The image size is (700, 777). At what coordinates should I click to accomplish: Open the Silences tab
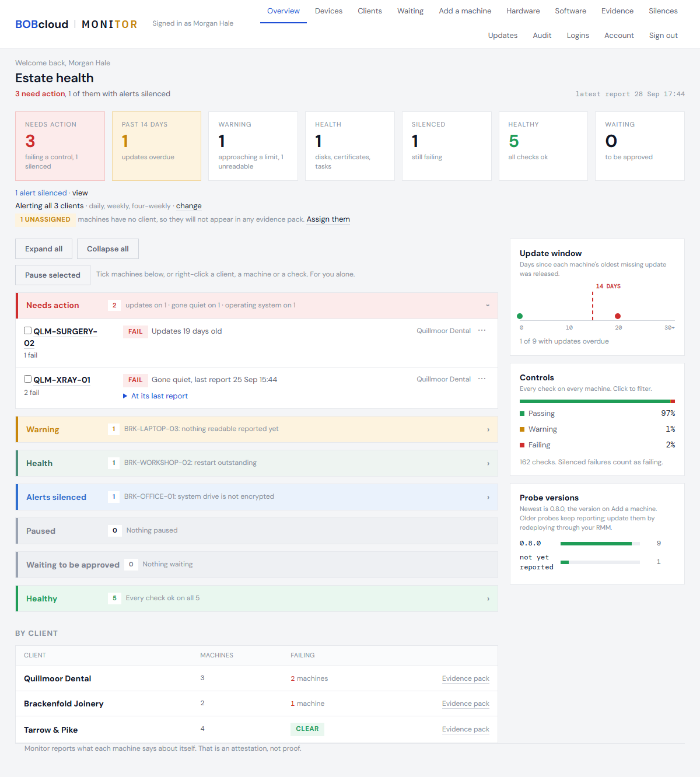tap(663, 11)
